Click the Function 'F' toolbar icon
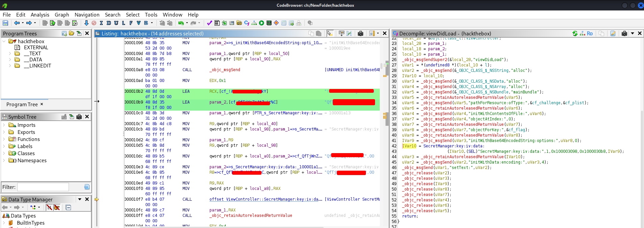Screen dimensions: 644x228 (x=131, y=23)
